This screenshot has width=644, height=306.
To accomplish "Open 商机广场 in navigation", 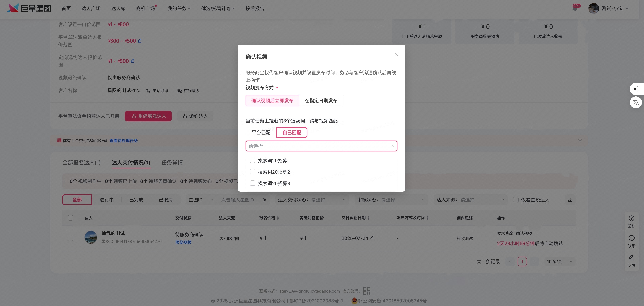I will tap(145, 9).
